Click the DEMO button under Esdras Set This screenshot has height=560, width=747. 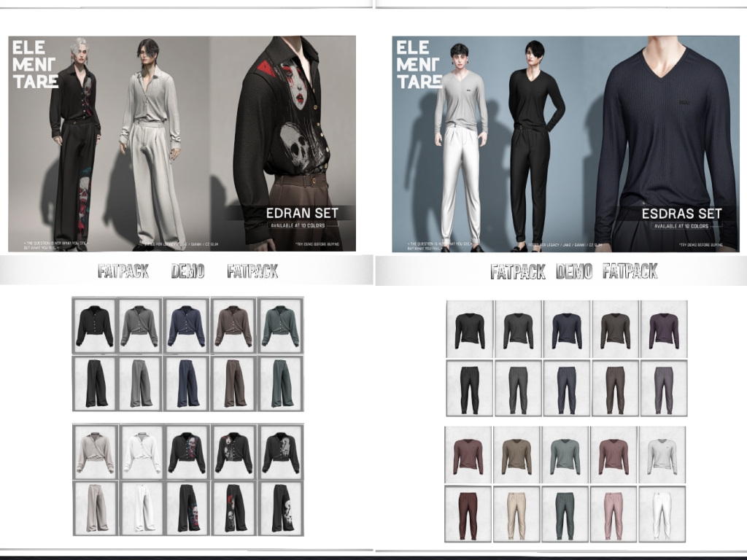click(x=574, y=272)
